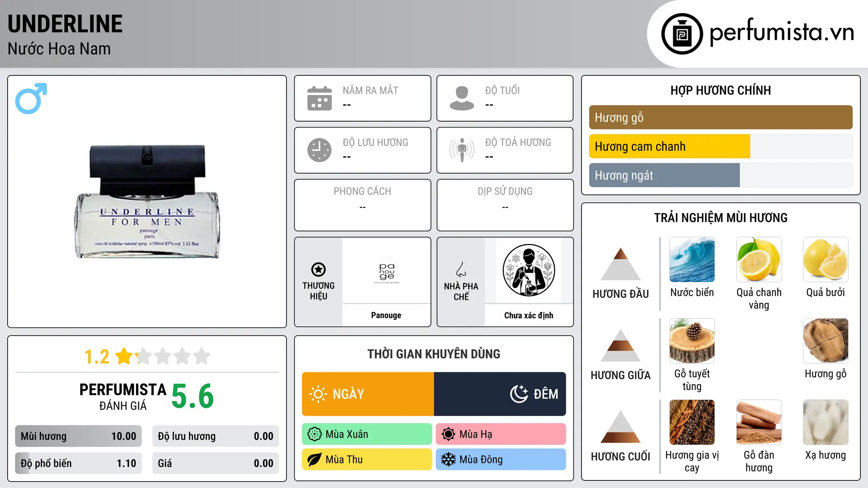Click the star badge icon above THƯƠNG HIỆU
This screenshot has width=868, height=488.
318,269
